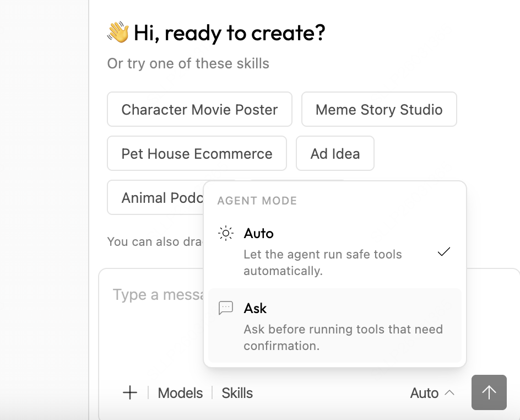
Task: Click 'Ask before running tools that need confirmation.' description
Action: pos(343,337)
